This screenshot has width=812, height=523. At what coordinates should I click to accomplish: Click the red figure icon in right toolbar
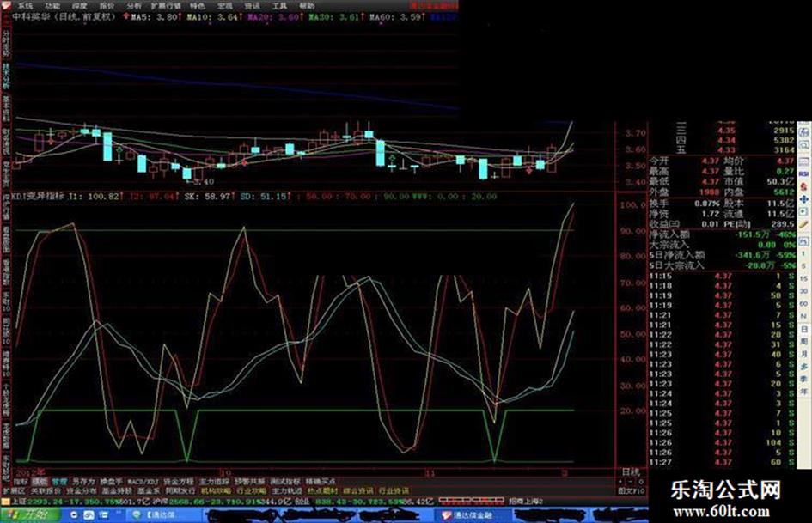click(x=803, y=185)
